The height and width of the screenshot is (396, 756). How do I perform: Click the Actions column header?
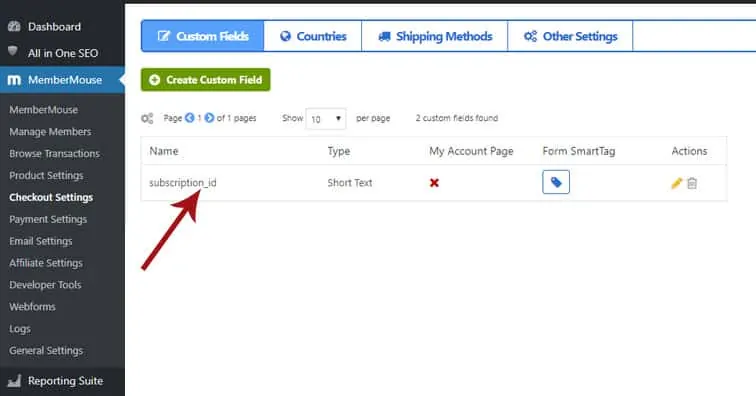[x=689, y=151]
